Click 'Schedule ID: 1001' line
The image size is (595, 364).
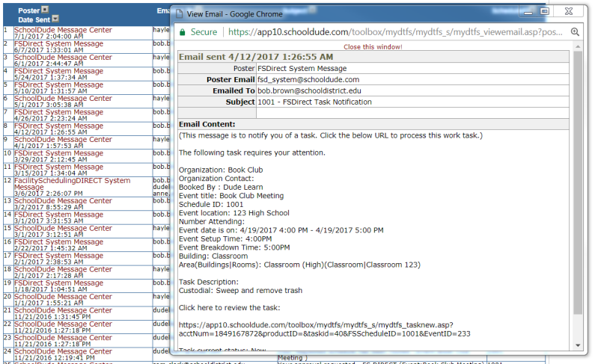[x=211, y=205]
